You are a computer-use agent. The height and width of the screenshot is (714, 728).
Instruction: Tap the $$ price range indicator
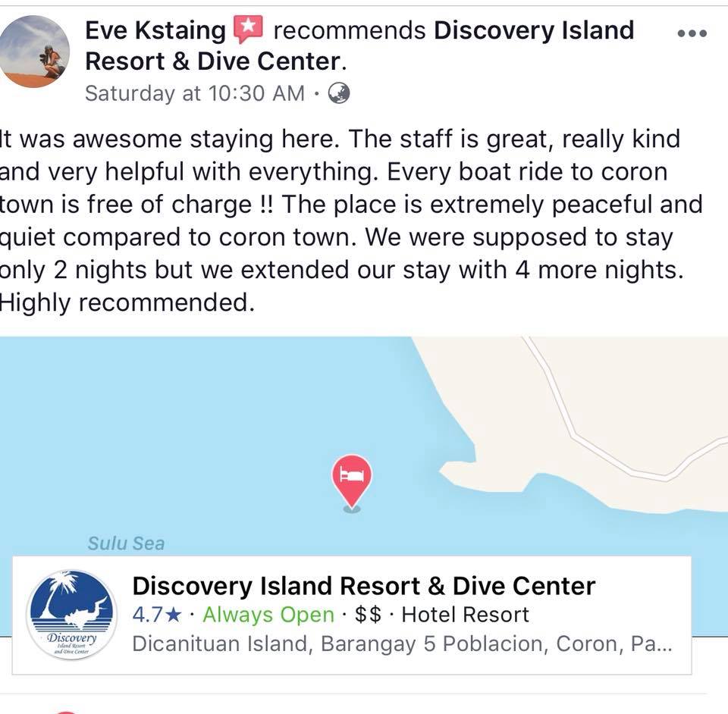pos(368,615)
